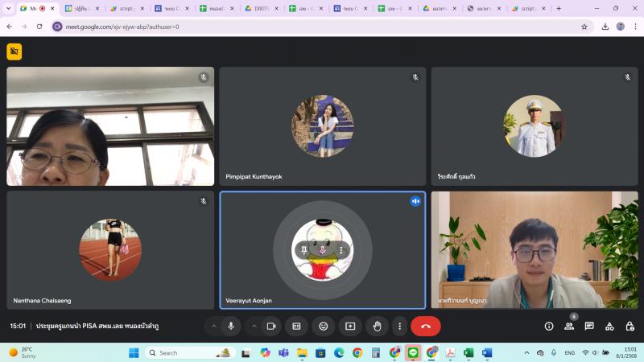Image resolution: width=644 pixels, height=362 pixels.
Task: Click วีระศักดิ์ participant avatar tile
Action: pos(535,126)
